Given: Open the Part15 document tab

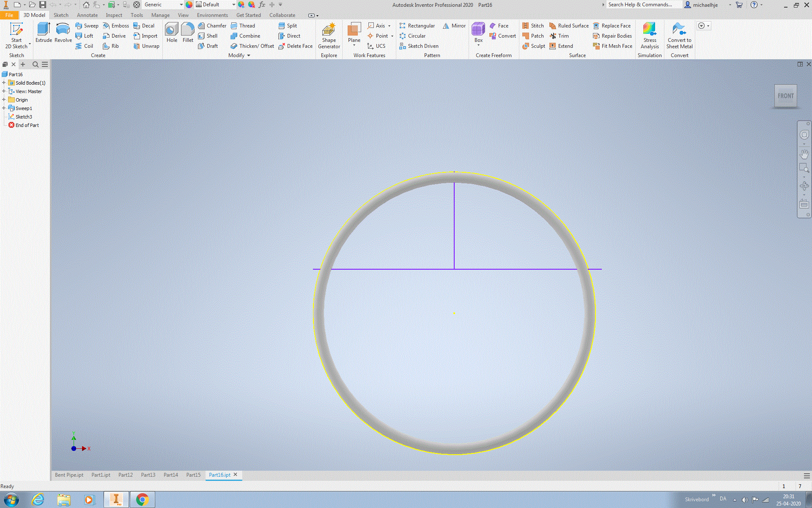Looking at the screenshot, I should pos(193,475).
